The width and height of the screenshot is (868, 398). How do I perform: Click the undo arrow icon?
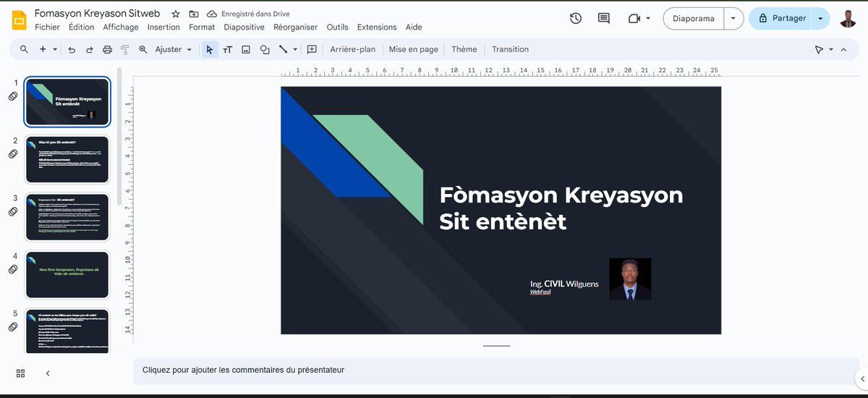point(72,49)
